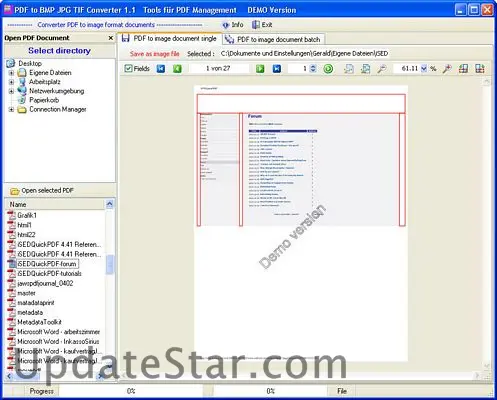Click PDF icon beside Grafik1

tap(12, 215)
